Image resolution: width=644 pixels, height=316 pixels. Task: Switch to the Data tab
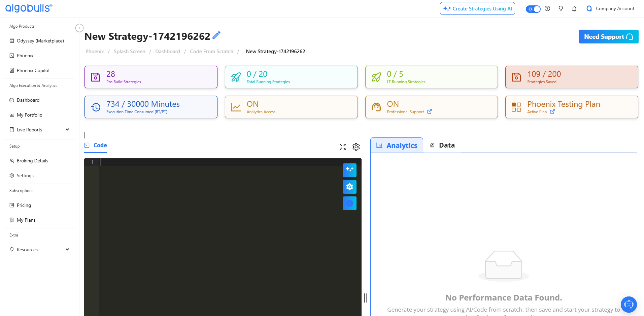[442, 145]
